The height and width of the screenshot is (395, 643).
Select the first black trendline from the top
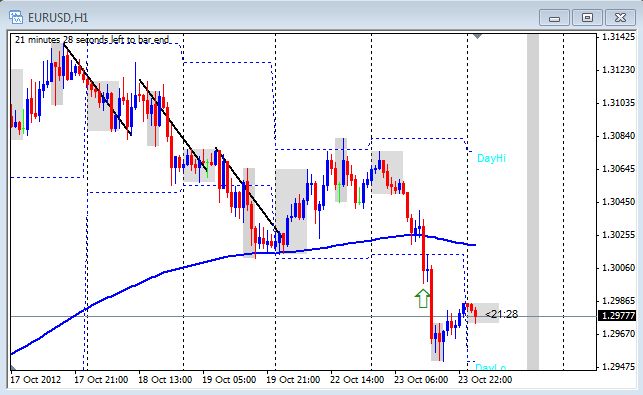[98, 90]
